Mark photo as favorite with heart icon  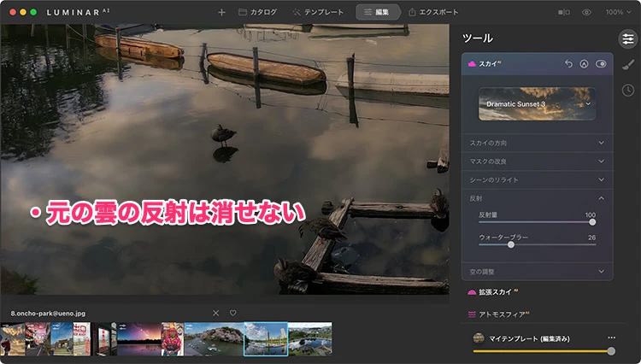coord(232,313)
